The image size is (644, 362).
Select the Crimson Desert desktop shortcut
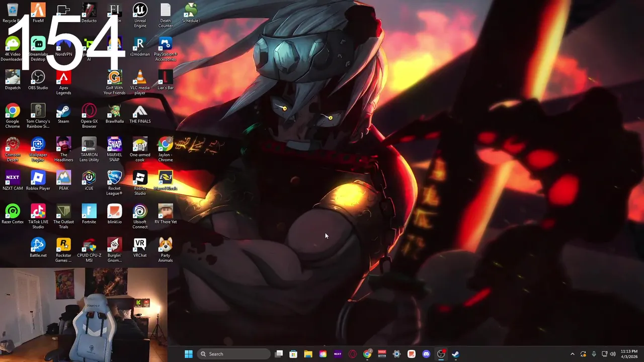pyautogui.click(x=12, y=150)
